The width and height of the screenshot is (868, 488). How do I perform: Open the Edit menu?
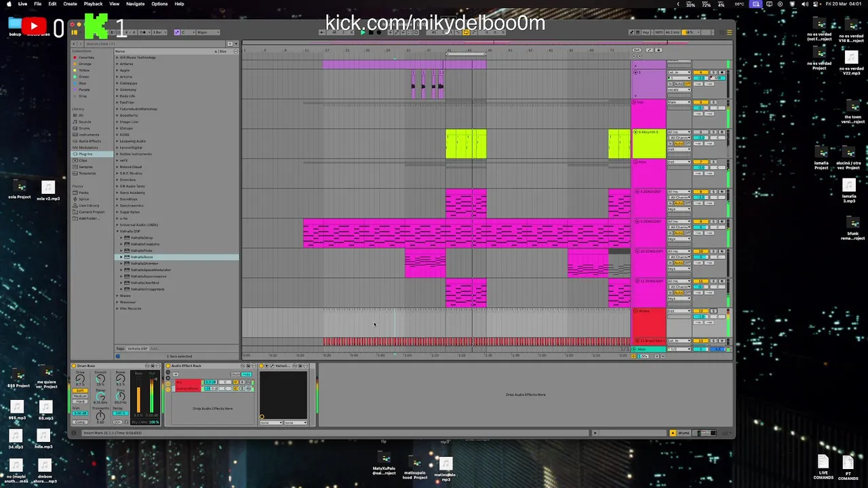(52, 4)
